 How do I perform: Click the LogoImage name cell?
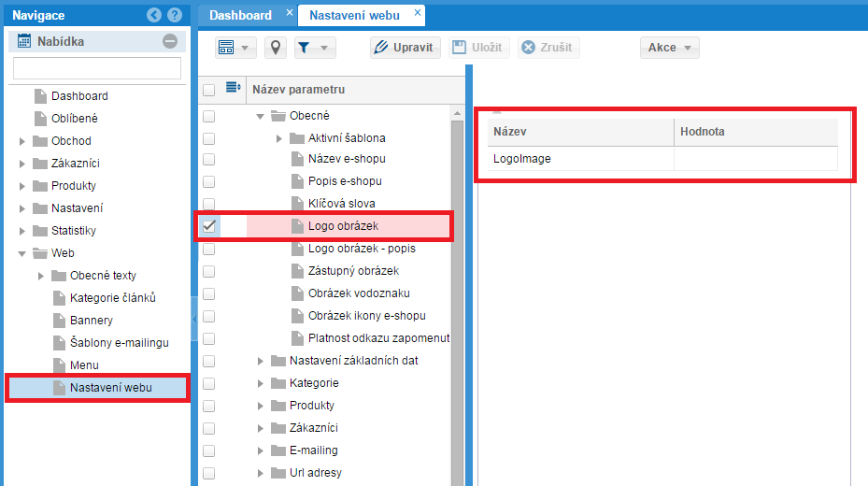tap(581, 159)
